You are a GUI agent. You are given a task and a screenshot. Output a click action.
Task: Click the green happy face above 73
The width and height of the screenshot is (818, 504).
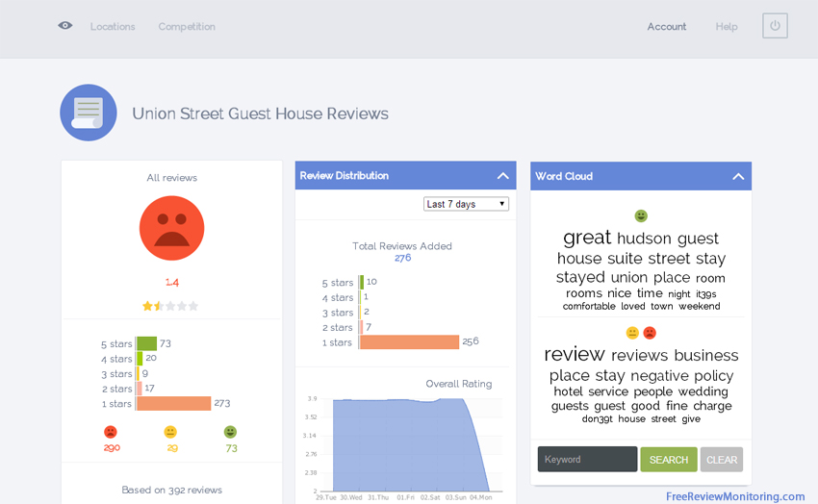tap(231, 432)
